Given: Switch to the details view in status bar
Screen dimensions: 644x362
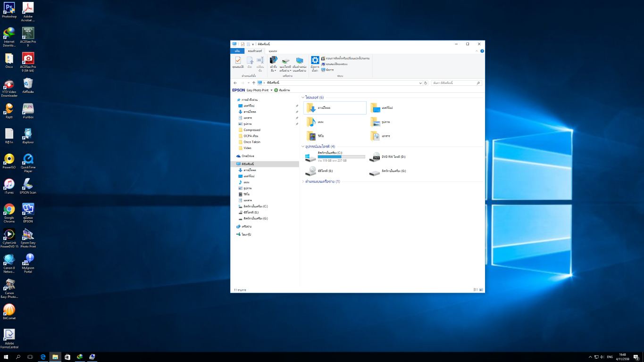Looking at the screenshot, I should pyautogui.click(x=475, y=290).
